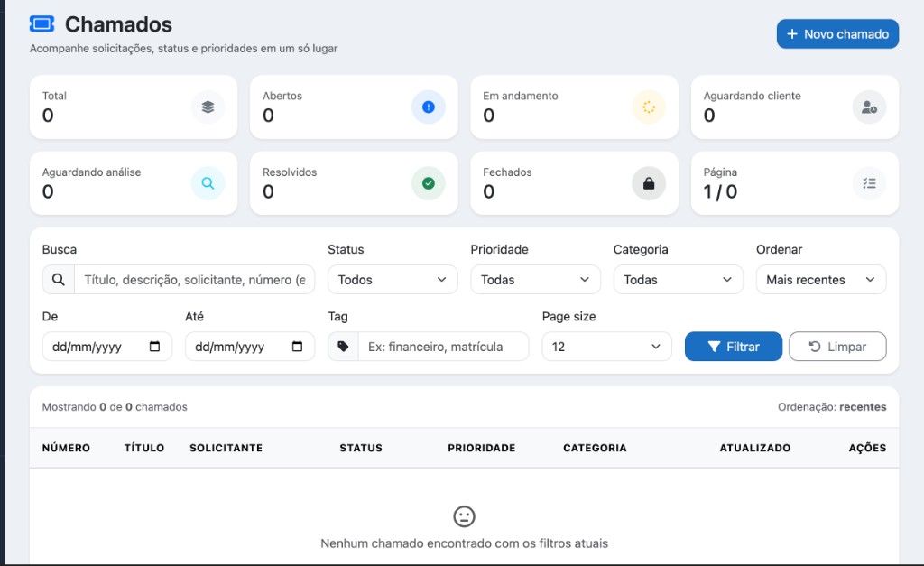The image size is (924, 566).
Task: Click the STATUS column header
Action: [361, 448]
